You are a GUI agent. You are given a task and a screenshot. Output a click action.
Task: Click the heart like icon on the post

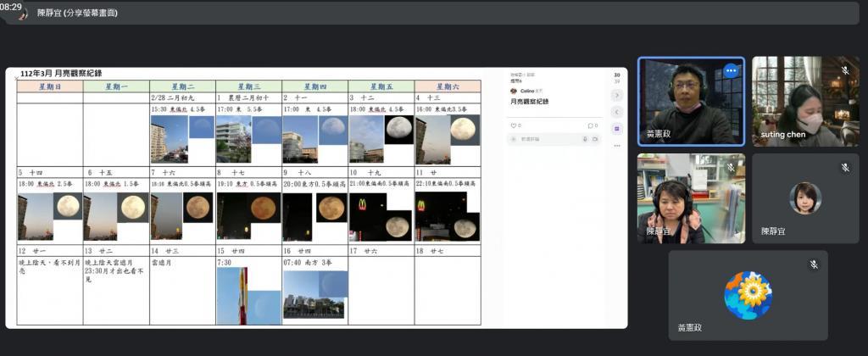[x=512, y=125]
